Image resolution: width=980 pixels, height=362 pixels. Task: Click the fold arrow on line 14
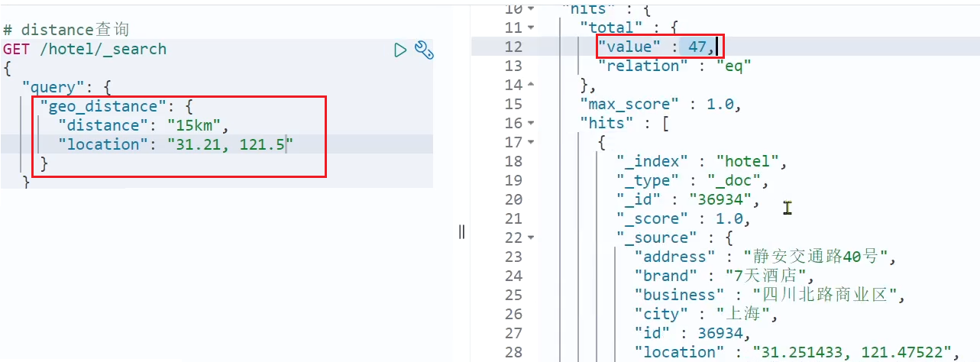532,86
